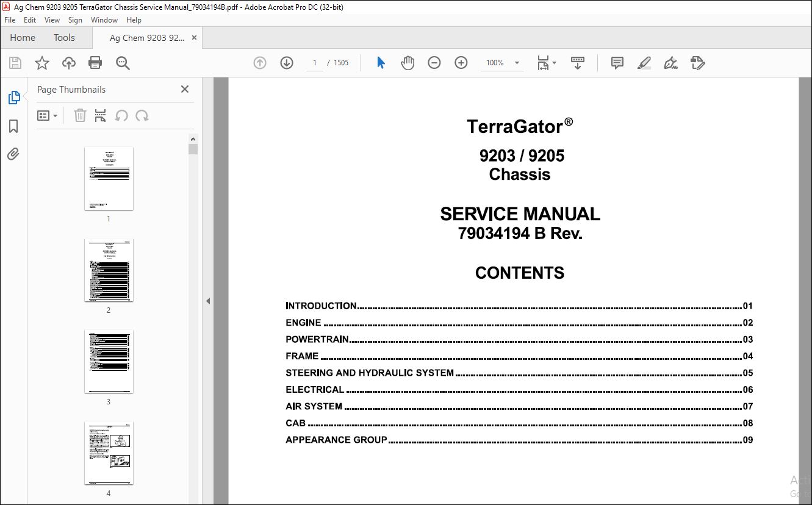Open the stamp tool in the toolbar
Screen dimensions: 812x505
[698, 63]
